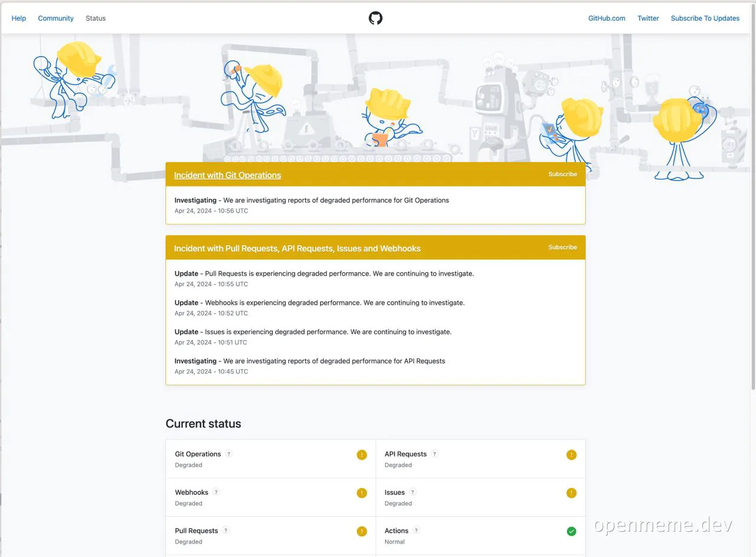Click Subscribe To Updates
The height and width of the screenshot is (557, 756).
[x=705, y=18]
